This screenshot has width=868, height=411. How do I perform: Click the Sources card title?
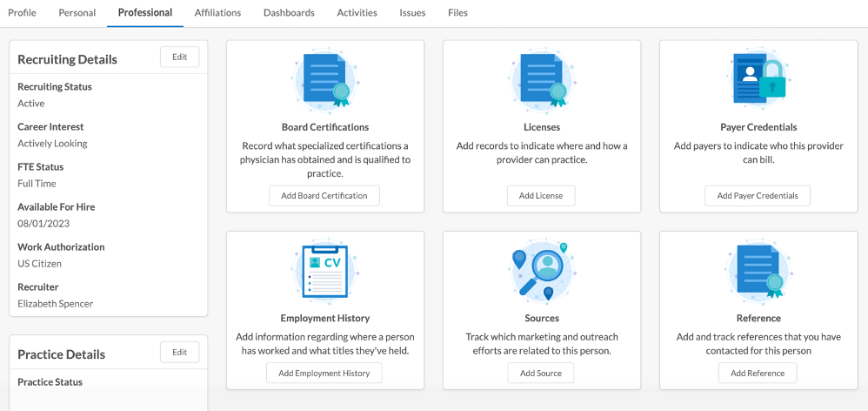coord(541,318)
